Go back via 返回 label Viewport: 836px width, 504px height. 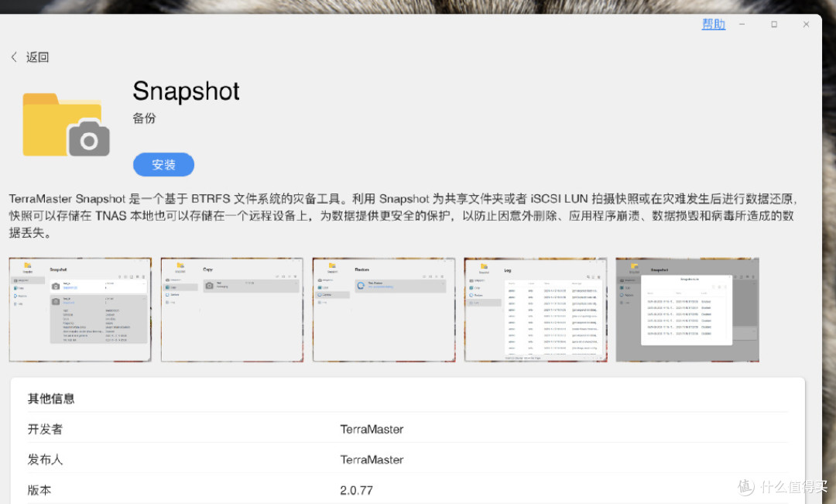37,57
